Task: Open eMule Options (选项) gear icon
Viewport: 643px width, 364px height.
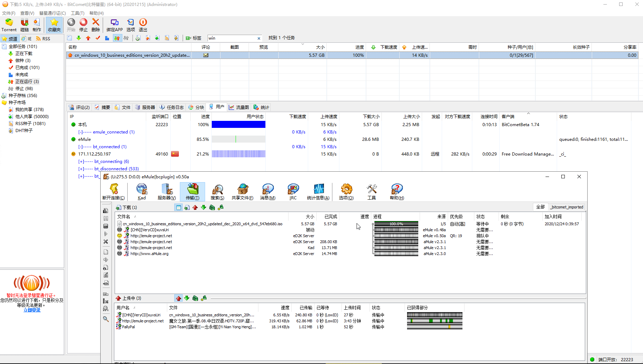Action: [x=346, y=192]
